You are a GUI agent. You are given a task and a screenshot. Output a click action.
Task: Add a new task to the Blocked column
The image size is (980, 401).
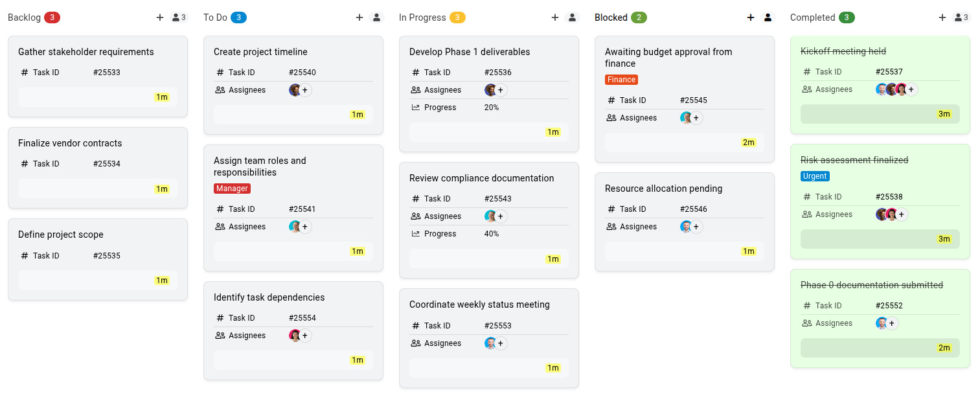coord(750,17)
